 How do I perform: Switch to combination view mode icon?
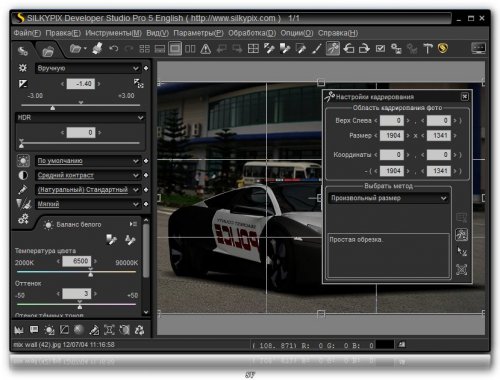(160, 49)
